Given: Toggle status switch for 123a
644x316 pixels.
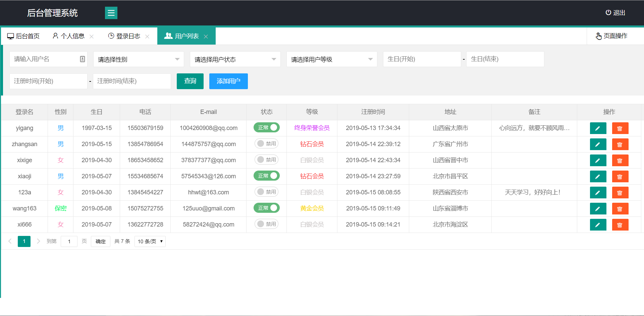Looking at the screenshot, I should pos(267,192).
